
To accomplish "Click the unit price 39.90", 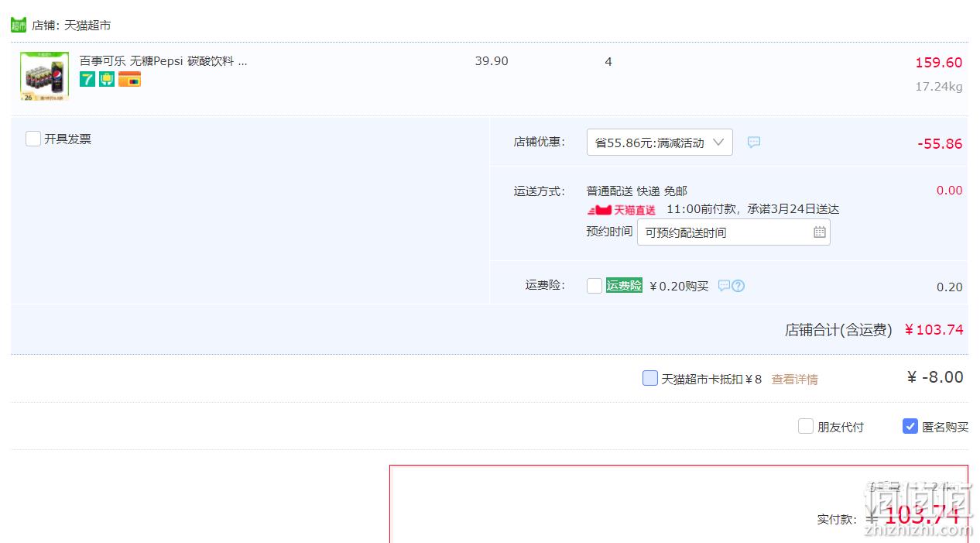I will click(x=492, y=61).
